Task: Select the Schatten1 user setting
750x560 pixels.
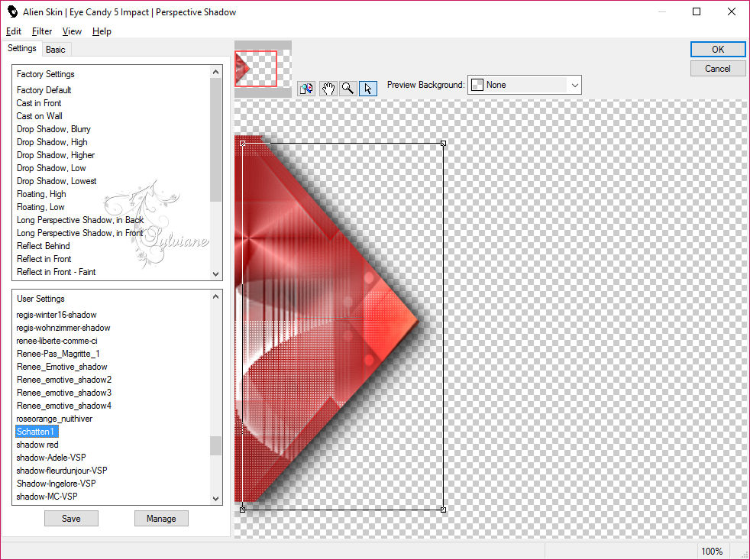Action: [37, 431]
